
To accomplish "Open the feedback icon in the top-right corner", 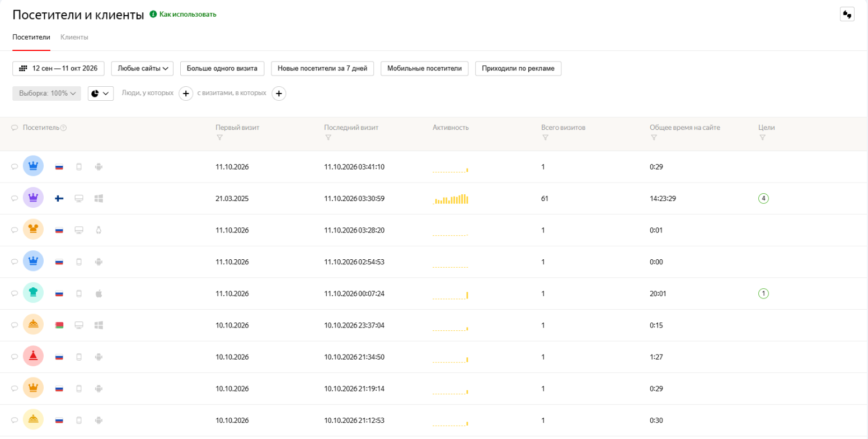I will coord(847,15).
